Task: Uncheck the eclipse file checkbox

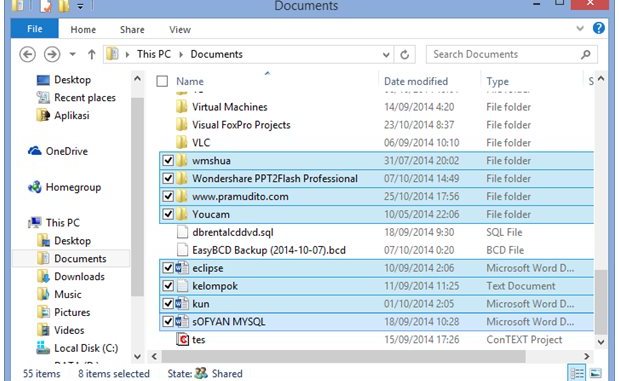Action: pos(168,268)
